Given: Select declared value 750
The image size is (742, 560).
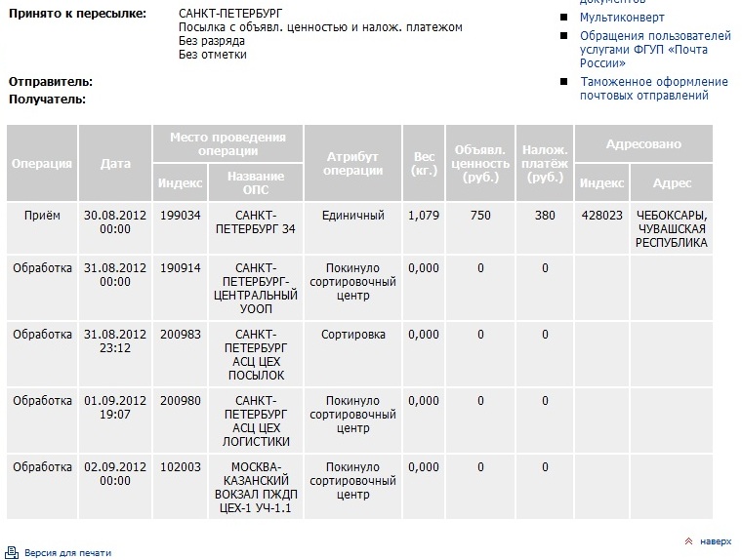Looking at the screenshot, I should [479, 228].
